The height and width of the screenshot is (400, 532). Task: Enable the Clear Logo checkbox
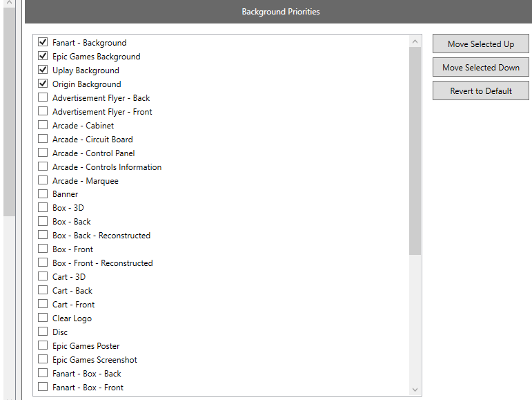point(43,318)
